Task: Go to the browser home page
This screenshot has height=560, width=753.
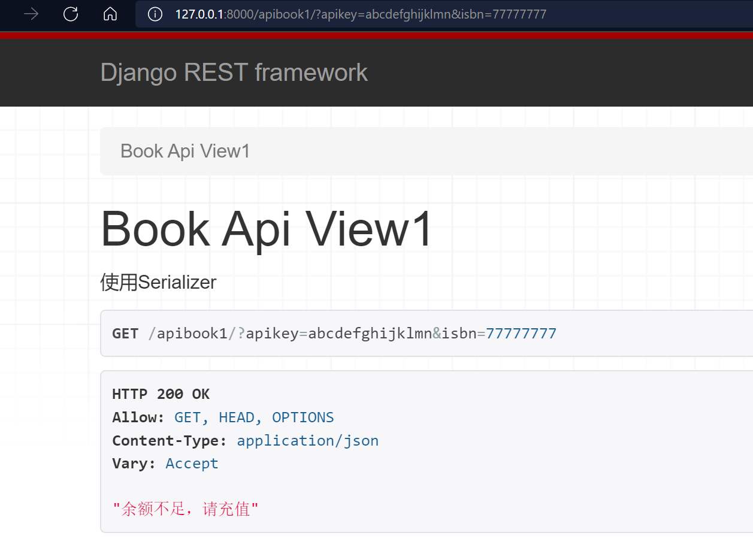Action: coord(110,14)
